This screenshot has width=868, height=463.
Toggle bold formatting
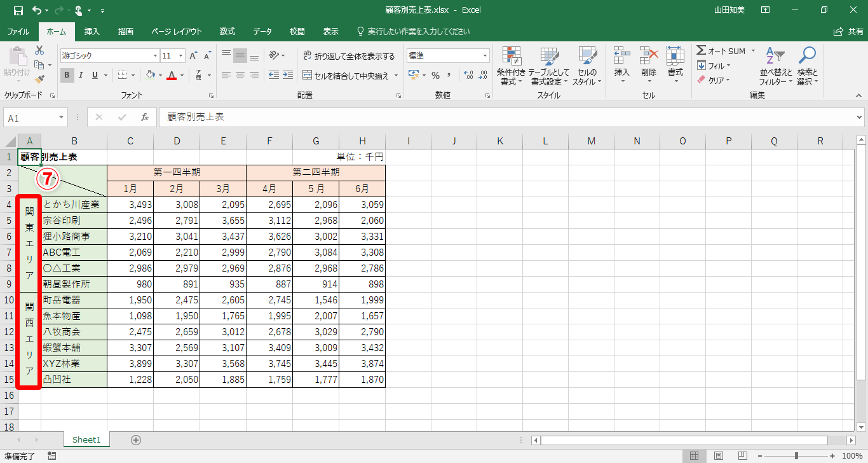click(x=67, y=75)
